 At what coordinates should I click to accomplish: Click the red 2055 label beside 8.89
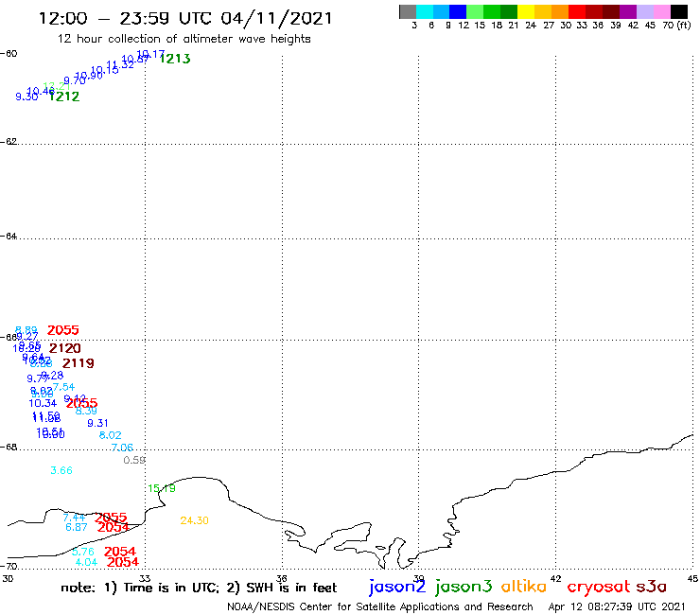pos(63,330)
